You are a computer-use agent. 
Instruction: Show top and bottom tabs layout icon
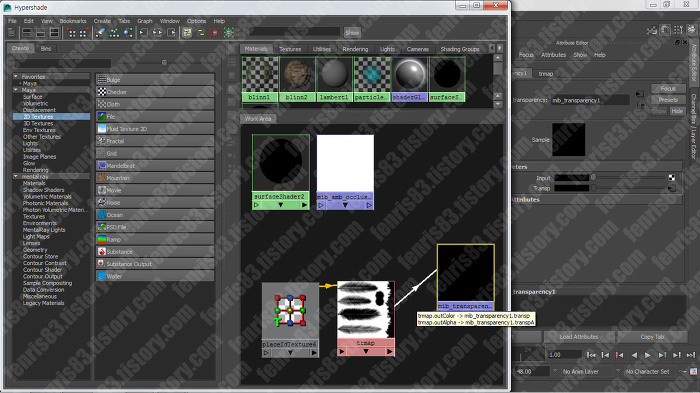tap(54, 33)
